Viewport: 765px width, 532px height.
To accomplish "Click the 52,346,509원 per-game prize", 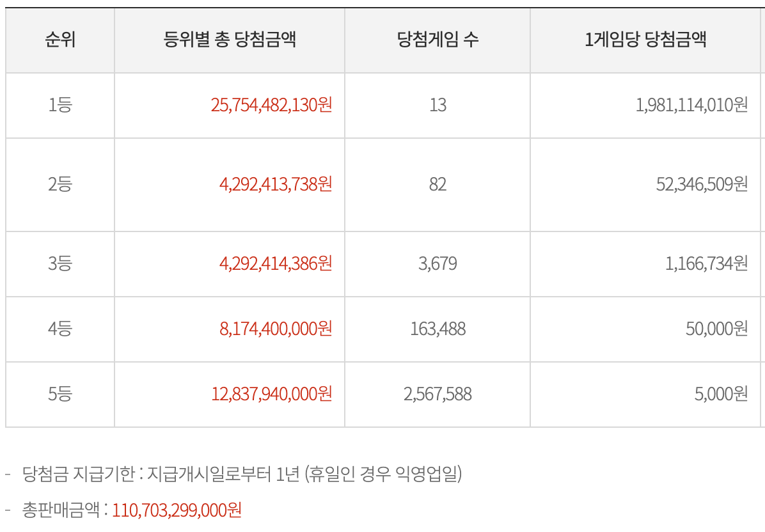I will pyautogui.click(x=702, y=184).
